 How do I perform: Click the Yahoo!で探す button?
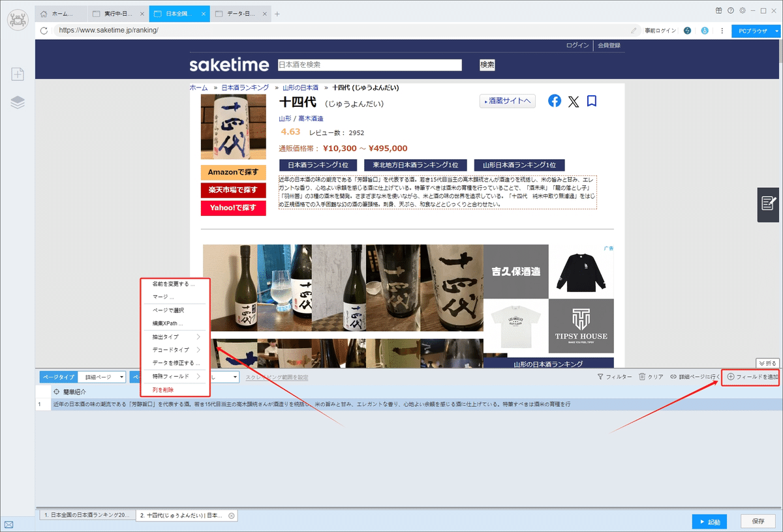tap(234, 208)
